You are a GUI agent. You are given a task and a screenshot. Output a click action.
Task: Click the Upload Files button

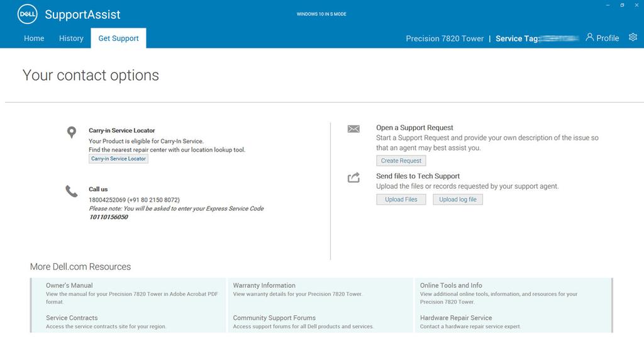[401, 200]
